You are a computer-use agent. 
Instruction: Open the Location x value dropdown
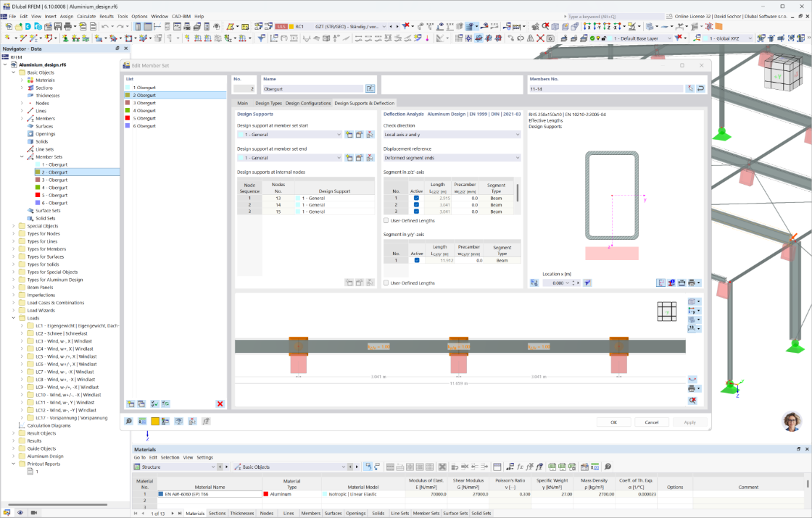click(x=568, y=283)
